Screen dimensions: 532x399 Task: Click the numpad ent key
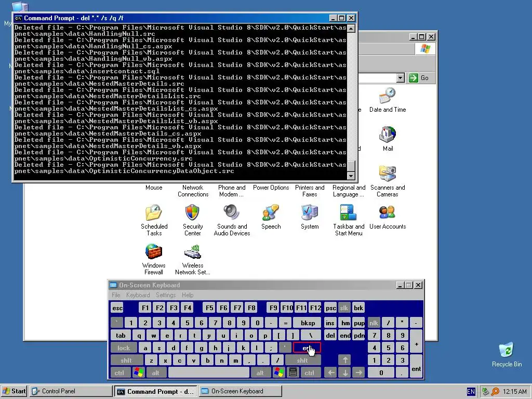point(416,366)
